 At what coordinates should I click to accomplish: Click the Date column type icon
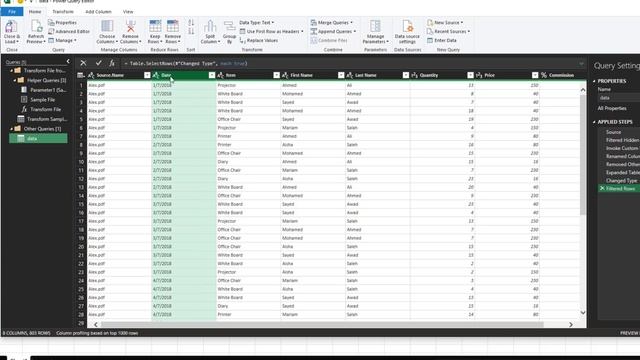156,75
